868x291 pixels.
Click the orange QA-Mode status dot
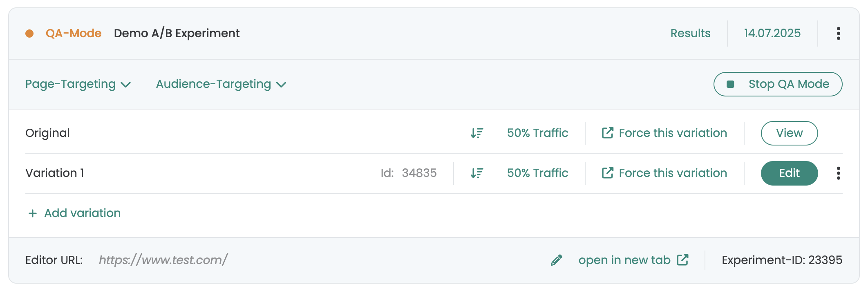(x=29, y=34)
